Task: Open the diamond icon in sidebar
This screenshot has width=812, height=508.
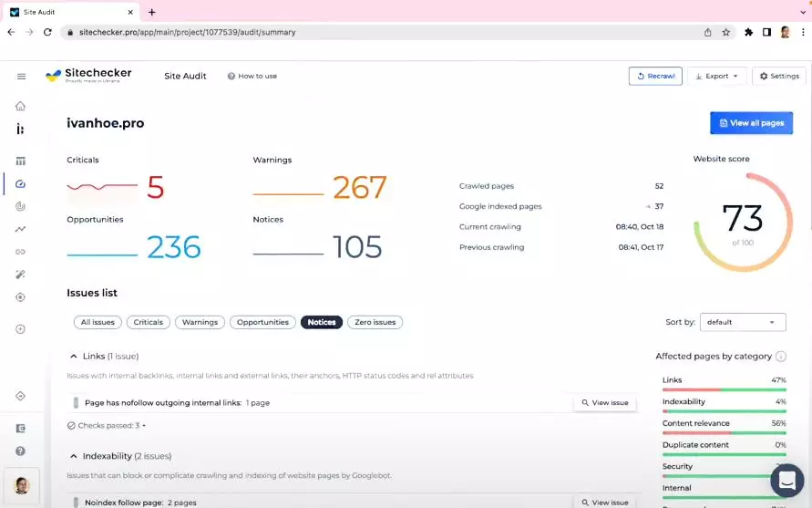Action: [x=20, y=396]
